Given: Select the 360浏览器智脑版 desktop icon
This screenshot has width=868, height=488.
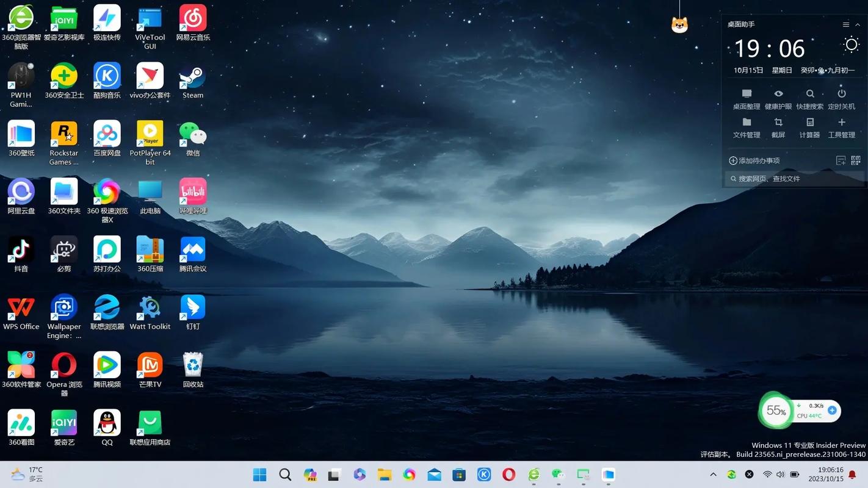Looking at the screenshot, I should [x=21, y=27].
